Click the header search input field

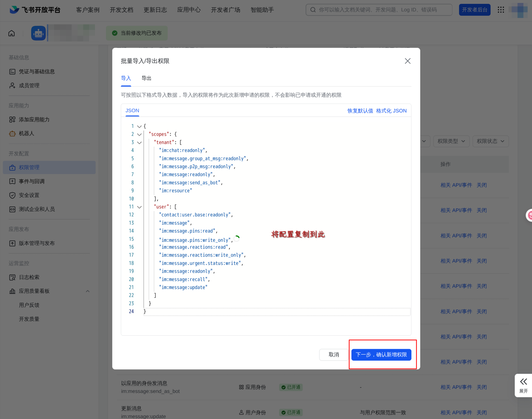379,10
